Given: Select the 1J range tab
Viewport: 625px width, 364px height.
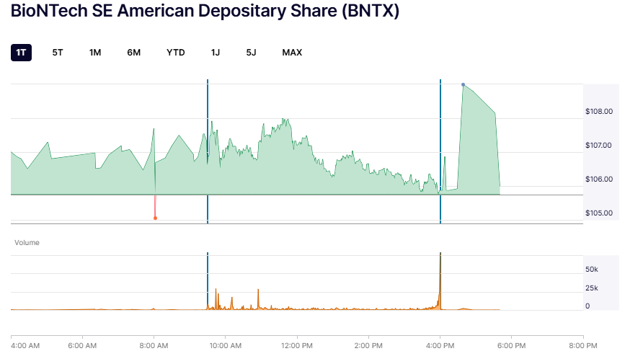Looking at the screenshot, I should (x=216, y=53).
